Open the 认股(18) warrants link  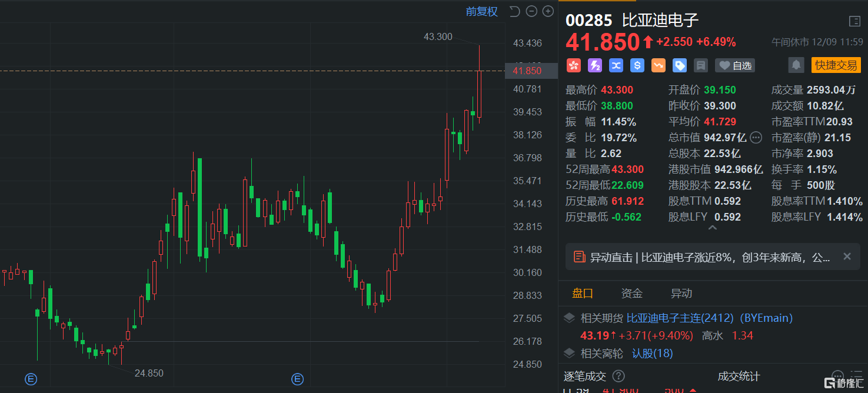pyautogui.click(x=652, y=354)
